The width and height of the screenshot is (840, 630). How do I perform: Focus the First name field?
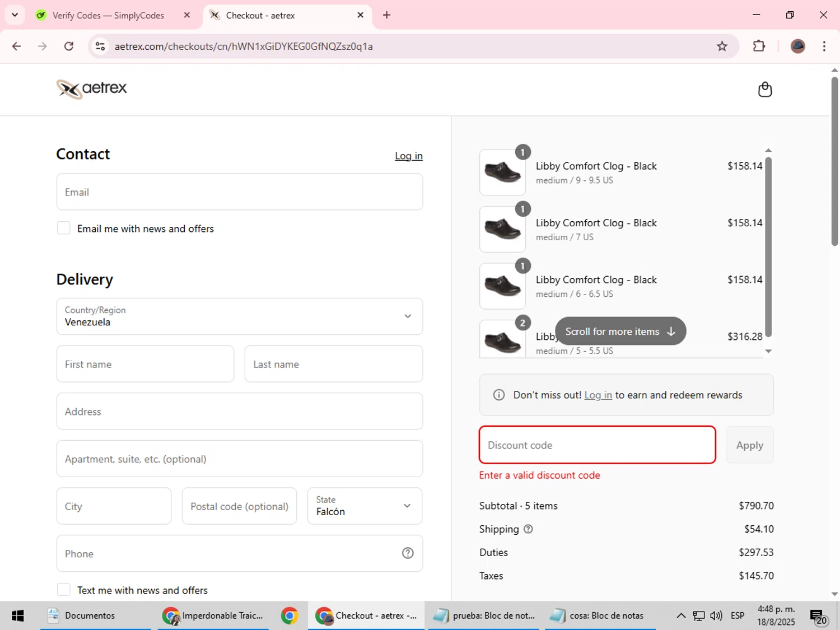point(145,364)
